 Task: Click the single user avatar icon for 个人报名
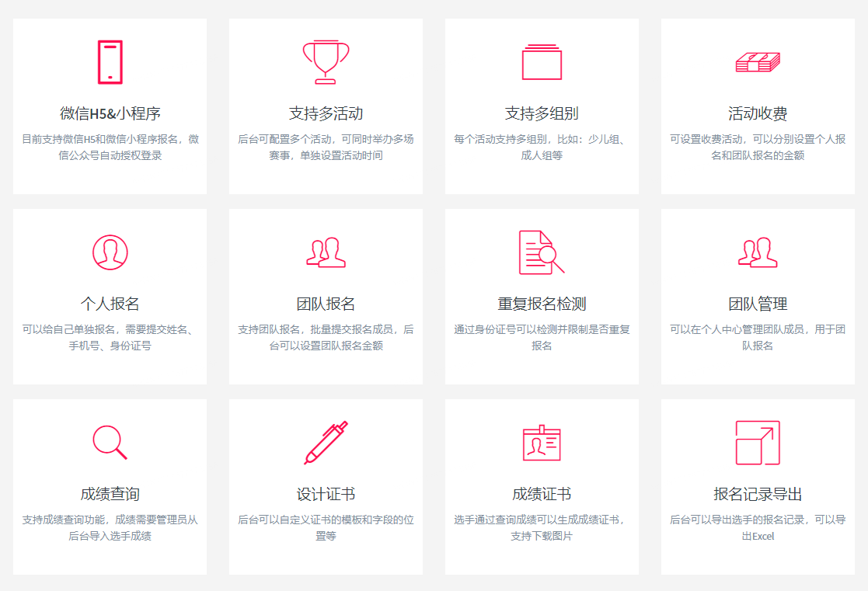[x=110, y=252]
